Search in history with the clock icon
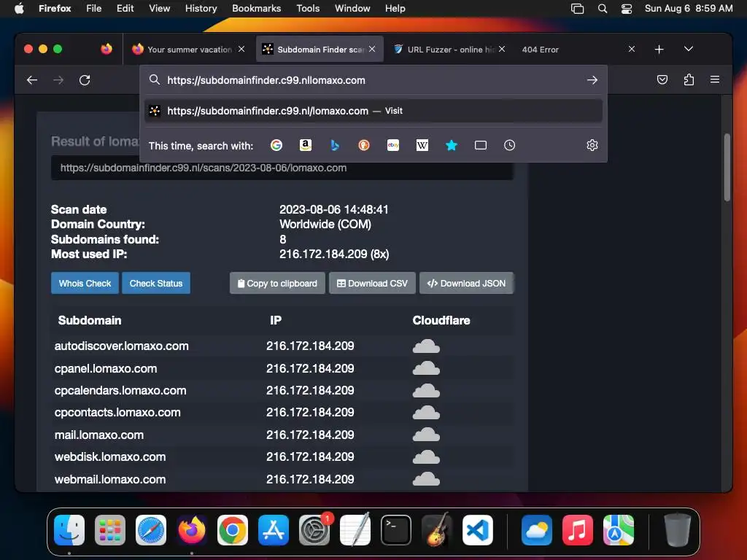The image size is (747, 560). 509,145
